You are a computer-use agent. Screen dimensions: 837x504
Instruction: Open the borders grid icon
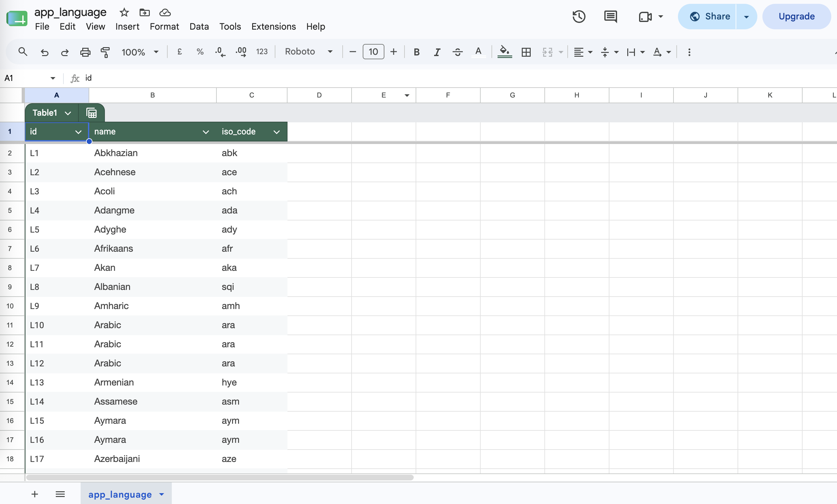coord(526,52)
